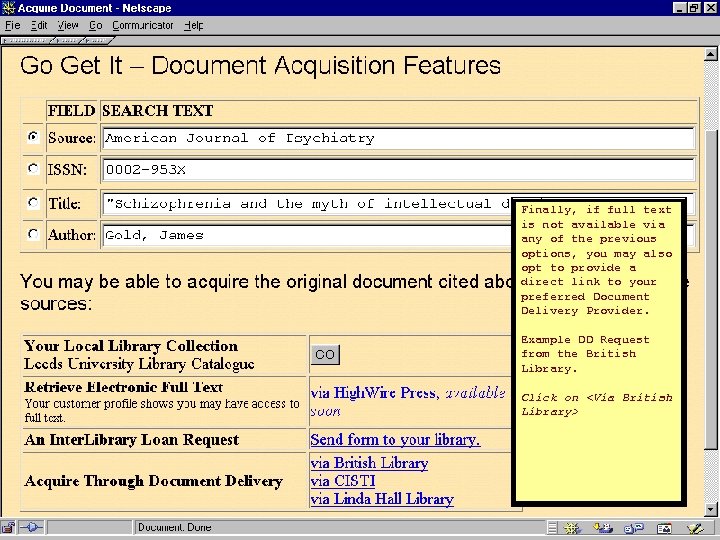Click the Netscape title bar logo icon
The width and height of the screenshot is (720, 540).
[8, 7]
